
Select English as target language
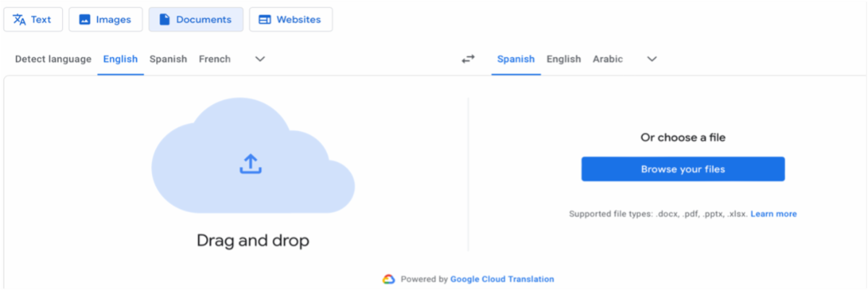point(563,59)
